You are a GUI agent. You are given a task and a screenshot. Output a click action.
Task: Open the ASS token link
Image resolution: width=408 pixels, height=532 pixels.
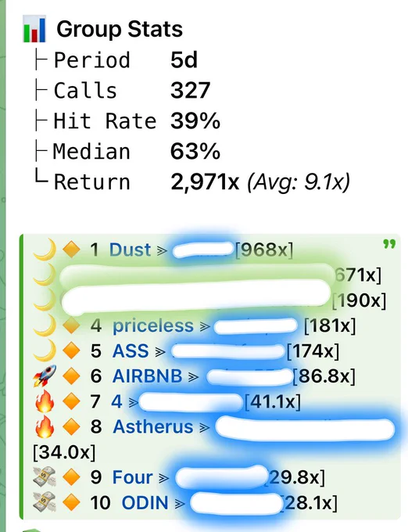click(x=131, y=350)
